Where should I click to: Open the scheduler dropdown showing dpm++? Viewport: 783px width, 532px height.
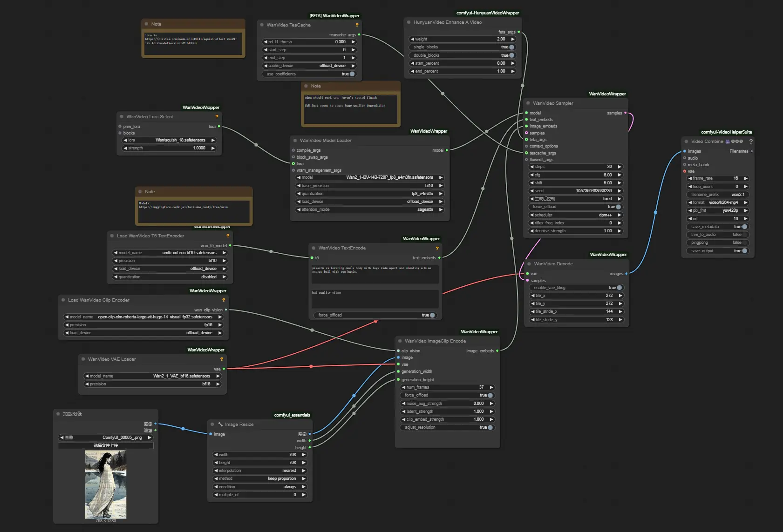click(x=575, y=215)
